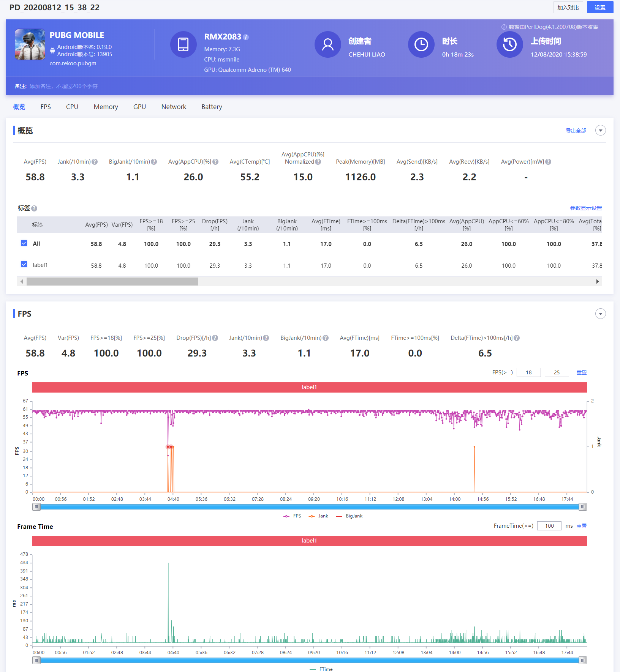Click the help icon beside 标签 heading

click(x=34, y=208)
